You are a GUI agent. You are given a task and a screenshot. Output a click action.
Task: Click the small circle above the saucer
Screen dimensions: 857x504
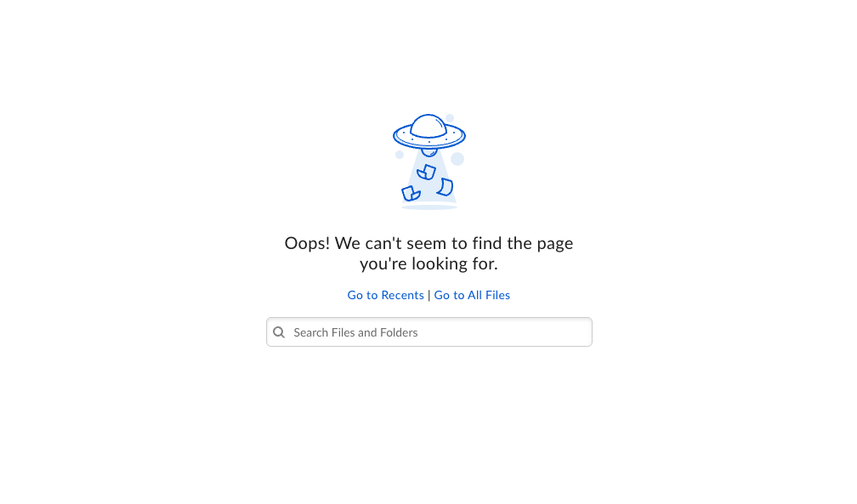(x=450, y=118)
